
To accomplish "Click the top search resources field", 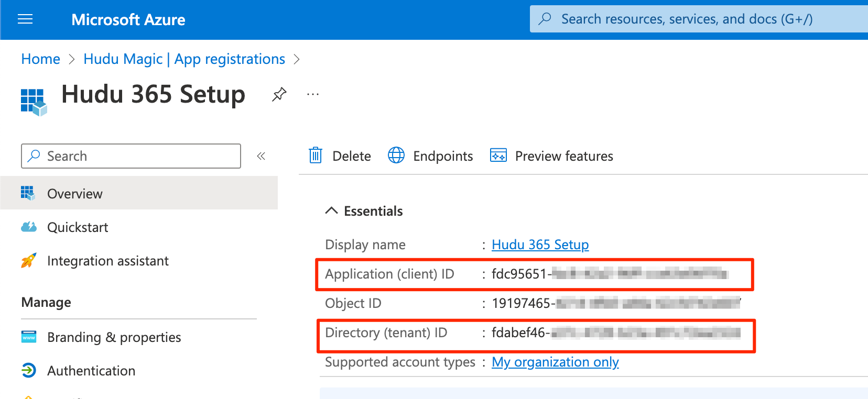I will point(699,19).
